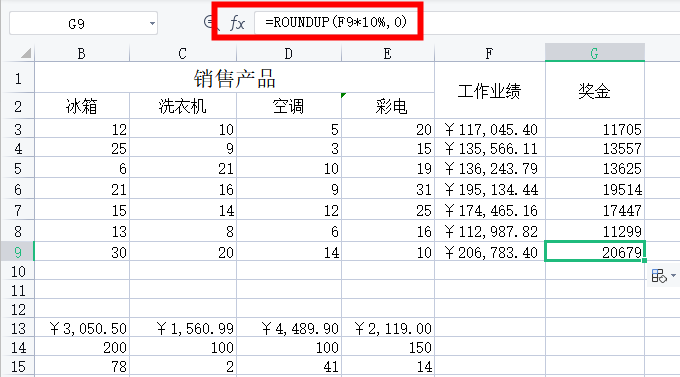Select row 13 header

18,328
